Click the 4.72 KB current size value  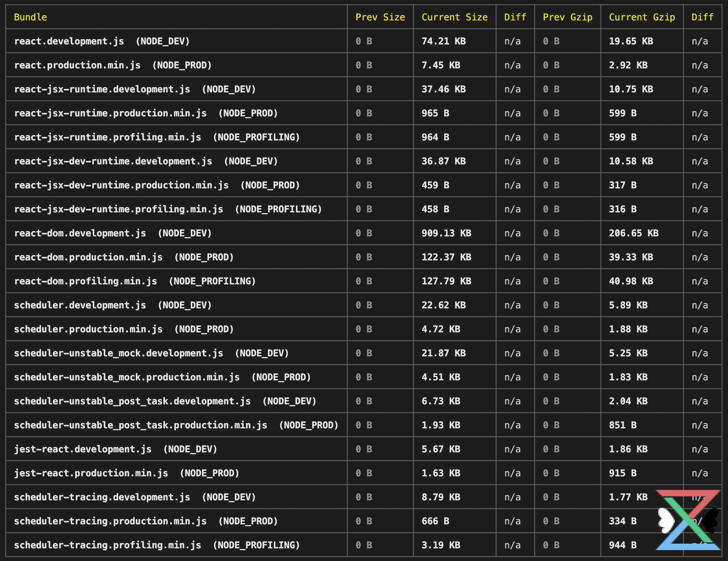tap(441, 329)
